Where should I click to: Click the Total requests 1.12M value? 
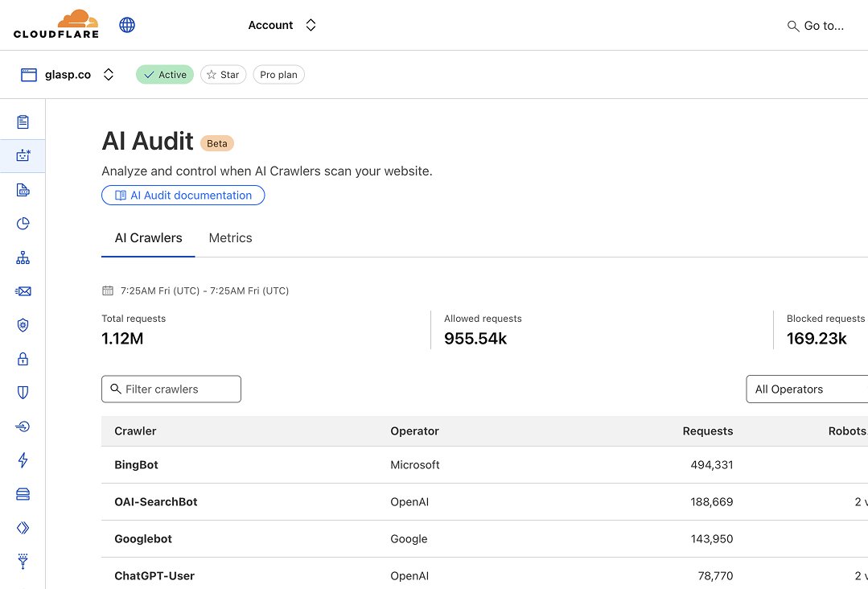pyautogui.click(x=122, y=338)
